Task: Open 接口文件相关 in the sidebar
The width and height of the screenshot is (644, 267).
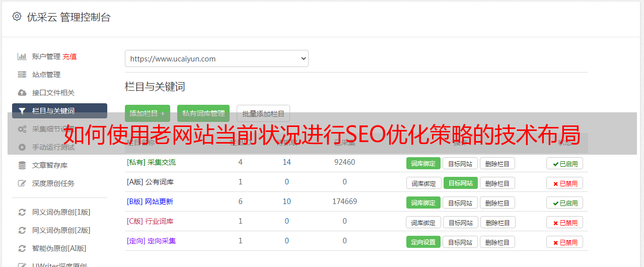Action: tap(53, 93)
